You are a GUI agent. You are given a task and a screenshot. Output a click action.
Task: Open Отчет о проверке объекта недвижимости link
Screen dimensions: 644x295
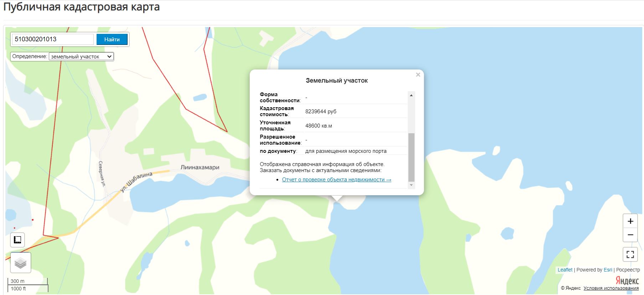point(336,180)
